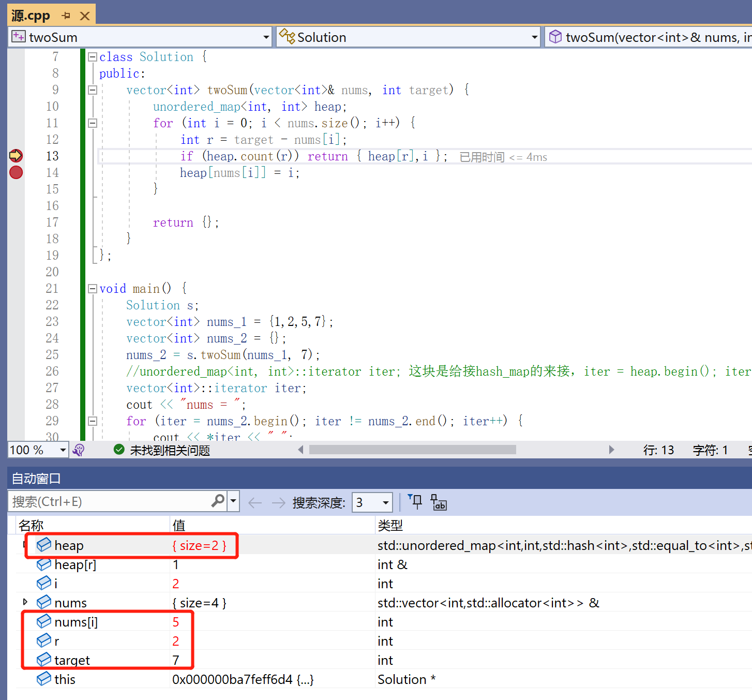Select the r variable row
The width and height of the screenshot is (752, 700).
(x=384, y=641)
